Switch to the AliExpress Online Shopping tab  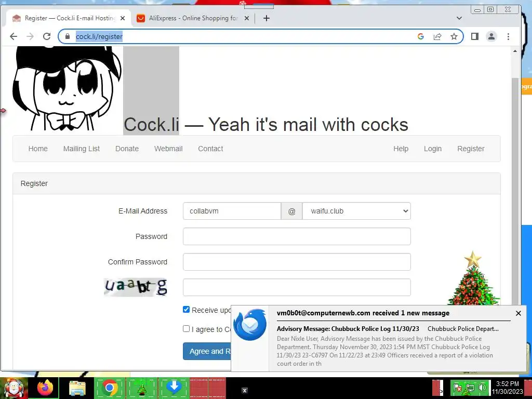click(193, 18)
